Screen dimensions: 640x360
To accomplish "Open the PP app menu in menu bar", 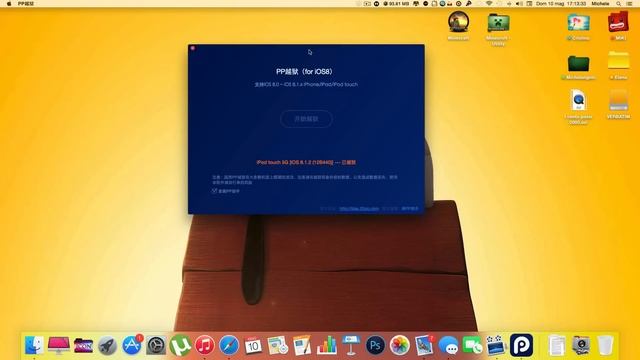I will click(26, 4).
